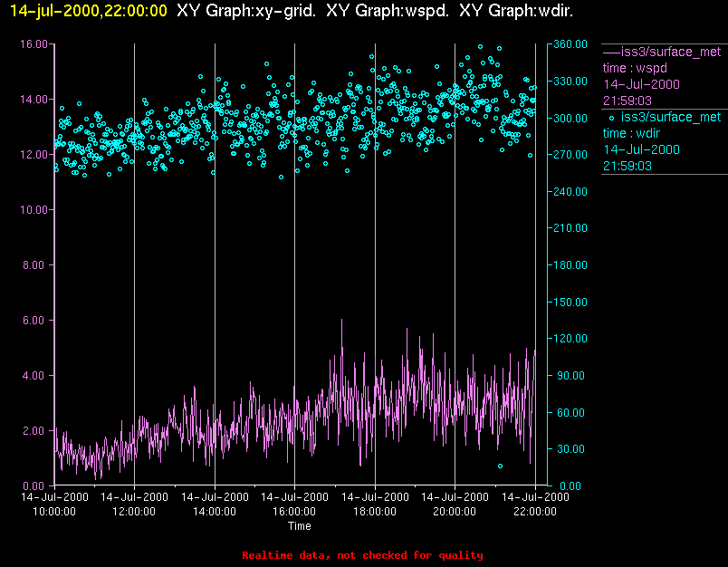Click the 270.00 label on the wind direction axis

click(x=570, y=155)
